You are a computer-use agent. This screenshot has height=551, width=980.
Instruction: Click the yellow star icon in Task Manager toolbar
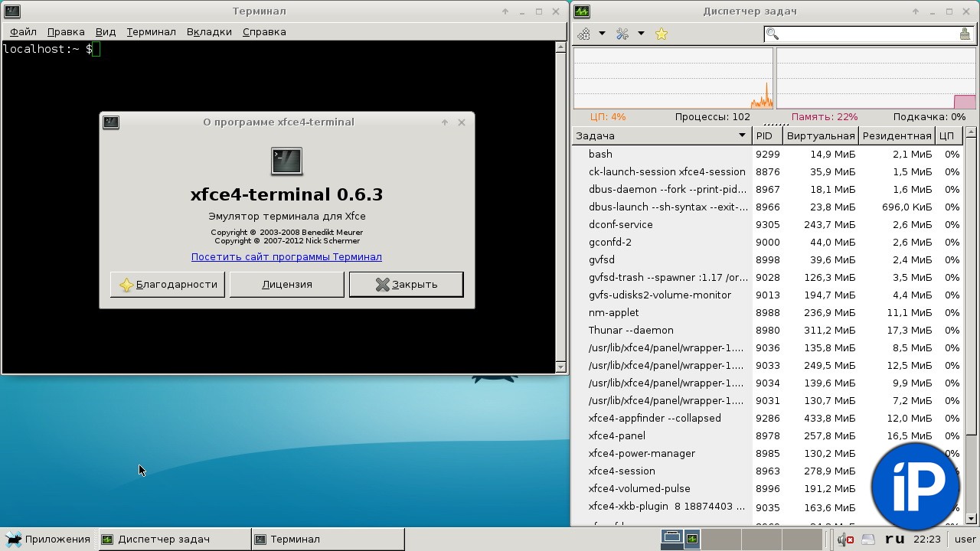661,34
